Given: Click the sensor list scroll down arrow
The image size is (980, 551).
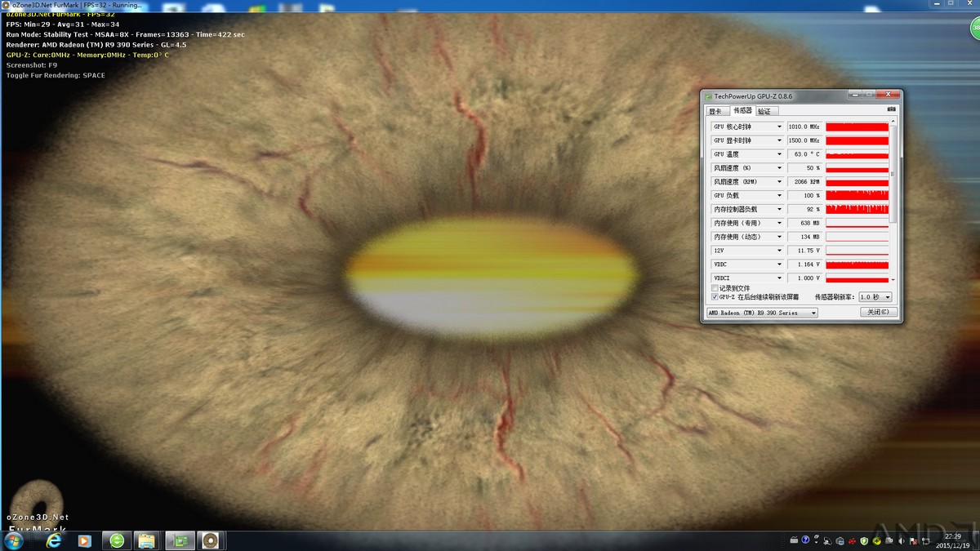Looking at the screenshot, I should pyautogui.click(x=893, y=279).
